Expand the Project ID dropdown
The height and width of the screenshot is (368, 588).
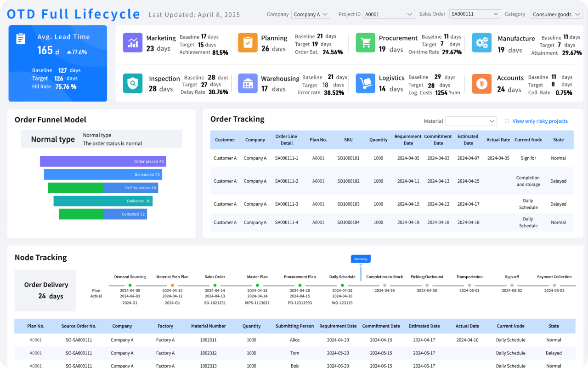(389, 14)
